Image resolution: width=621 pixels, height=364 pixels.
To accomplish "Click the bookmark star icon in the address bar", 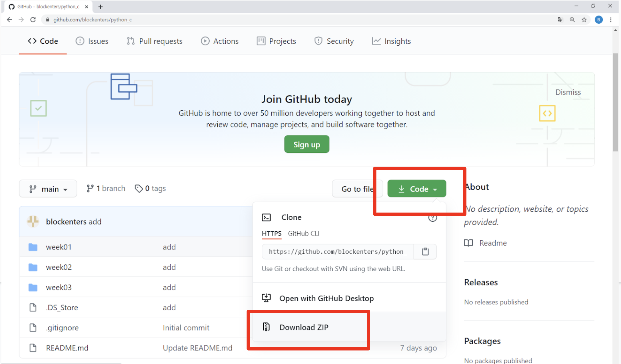I will click(584, 20).
